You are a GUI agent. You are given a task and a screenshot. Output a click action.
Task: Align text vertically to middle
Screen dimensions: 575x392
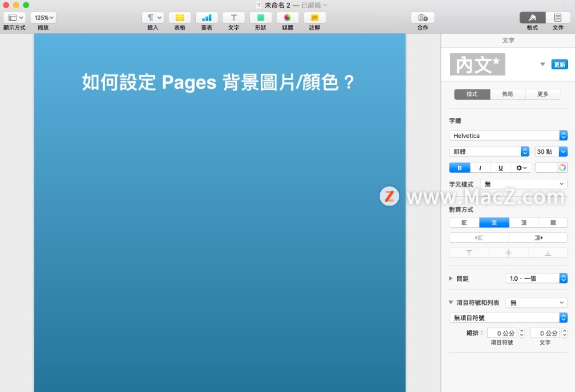tap(508, 253)
